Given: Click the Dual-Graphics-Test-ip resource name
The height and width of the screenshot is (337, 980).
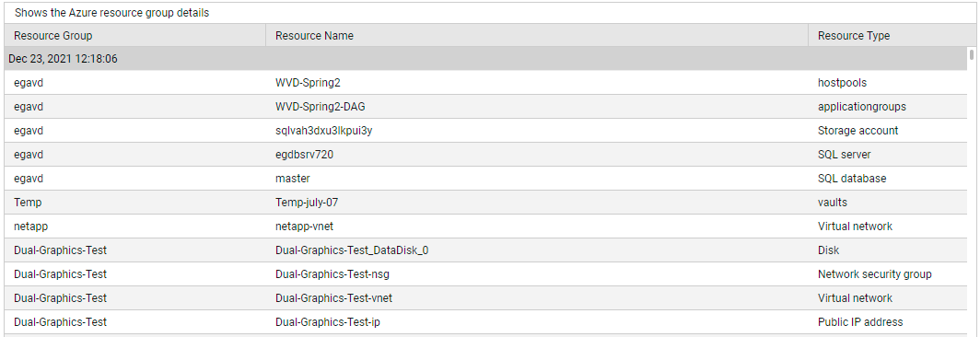Looking at the screenshot, I should point(328,322).
